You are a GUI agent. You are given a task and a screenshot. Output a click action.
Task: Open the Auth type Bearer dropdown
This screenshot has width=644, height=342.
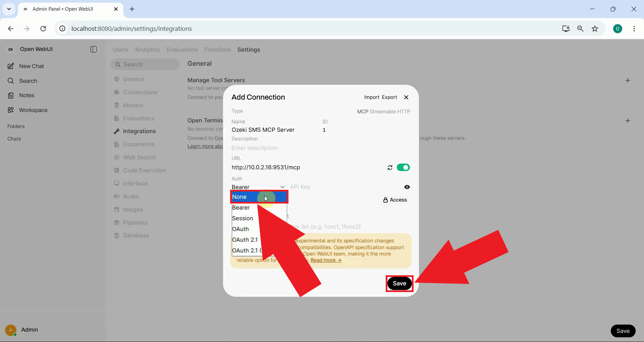(258, 187)
